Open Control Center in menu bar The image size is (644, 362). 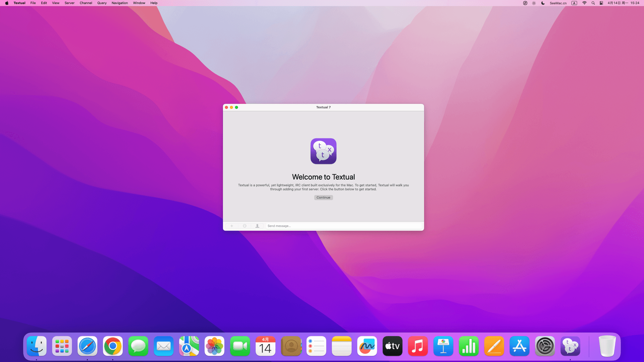[601, 3]
